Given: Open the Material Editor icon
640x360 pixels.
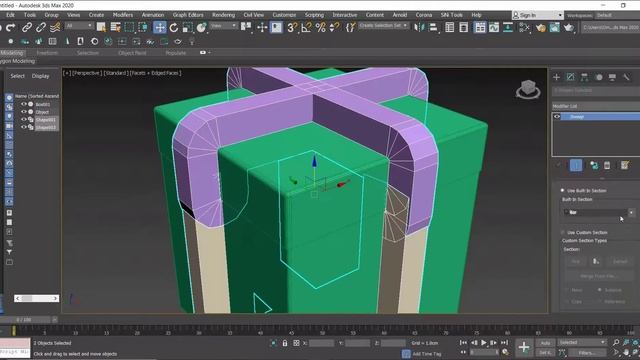Looking at the screenshot, I should (524, 27).
